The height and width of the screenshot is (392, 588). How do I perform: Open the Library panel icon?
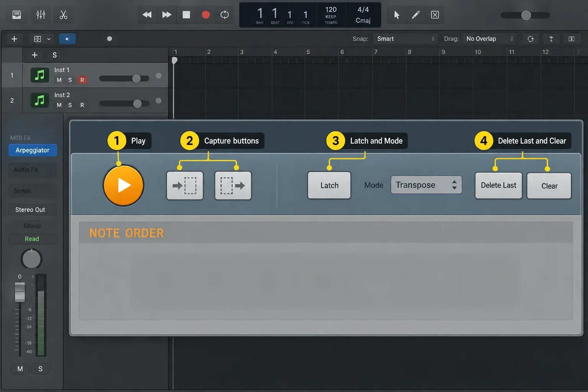click(x=16, y=15)
